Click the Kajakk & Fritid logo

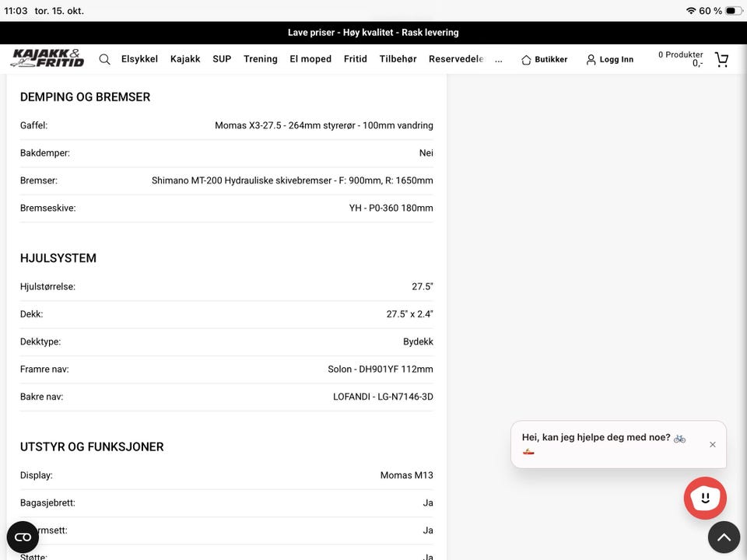click(x=47, y=58)
